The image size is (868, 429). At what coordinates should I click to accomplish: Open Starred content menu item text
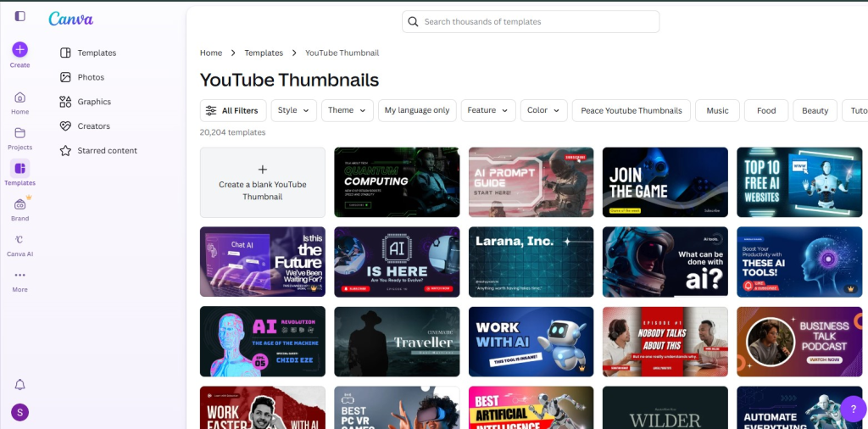(x=108, y=150)
